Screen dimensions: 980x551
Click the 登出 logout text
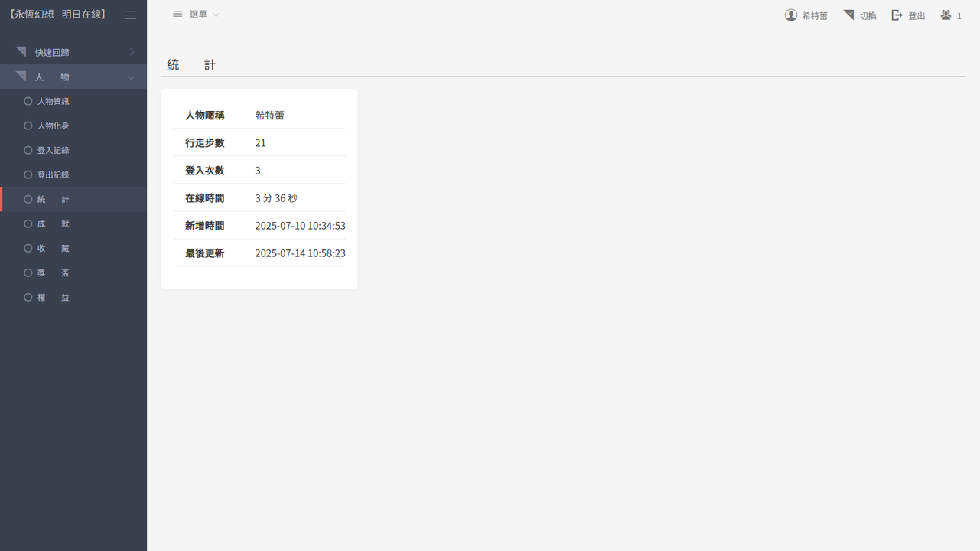(917, 15)
